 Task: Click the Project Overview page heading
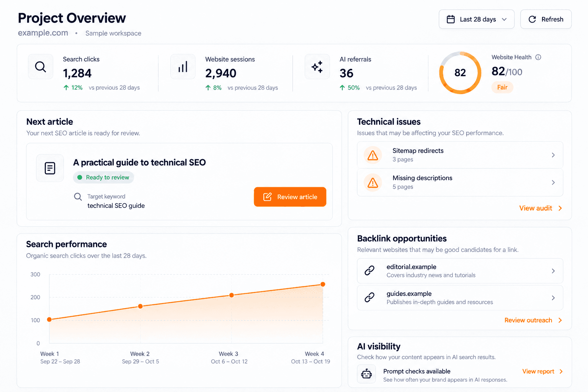[x=72, y=18]
